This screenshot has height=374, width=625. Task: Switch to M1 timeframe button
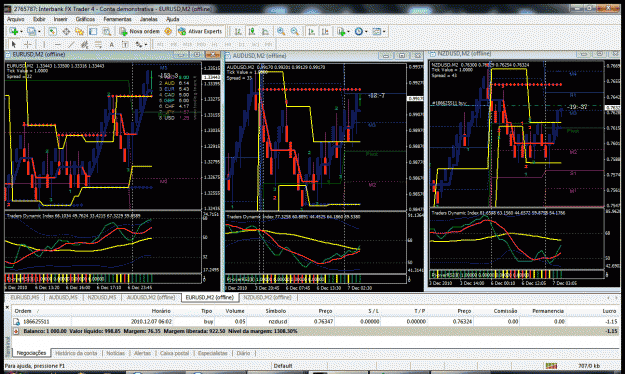[x=160, y=44]
